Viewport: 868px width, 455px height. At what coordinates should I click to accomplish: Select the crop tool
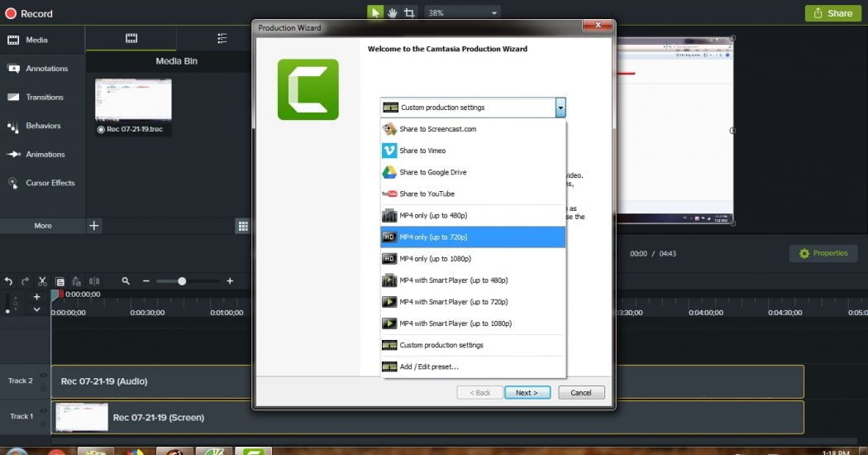(410, 12)
